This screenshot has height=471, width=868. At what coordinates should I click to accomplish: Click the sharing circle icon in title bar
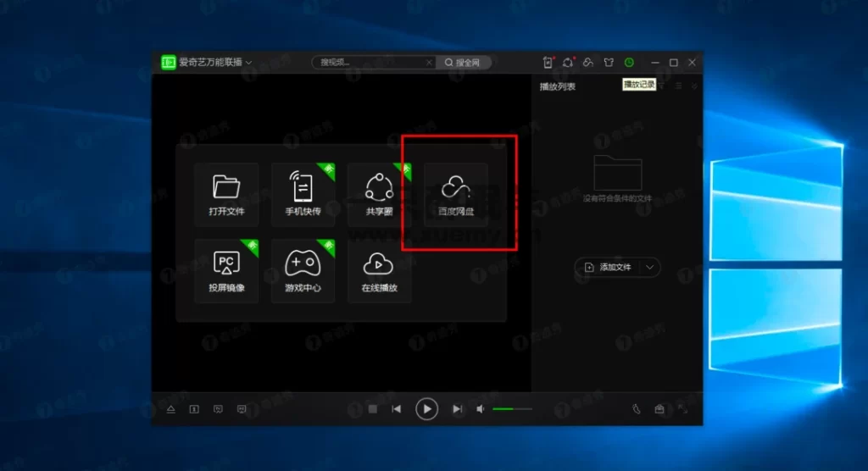568,63
